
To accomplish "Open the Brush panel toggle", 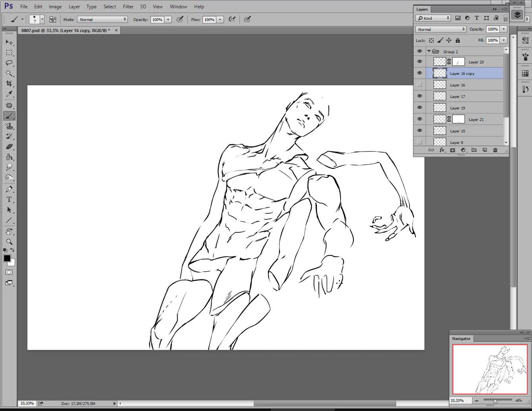I will tap(53, 19).
